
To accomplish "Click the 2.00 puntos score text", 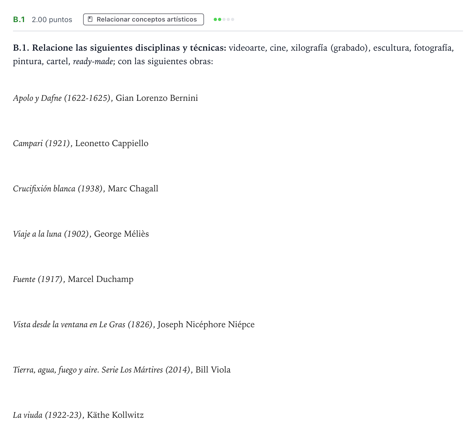I will [52, 20].
